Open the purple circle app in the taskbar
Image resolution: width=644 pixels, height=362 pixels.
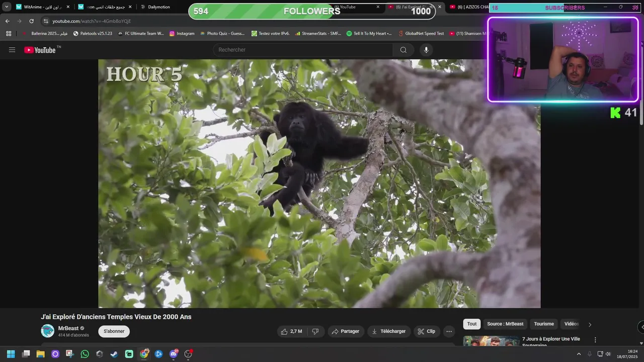[55, 354]
